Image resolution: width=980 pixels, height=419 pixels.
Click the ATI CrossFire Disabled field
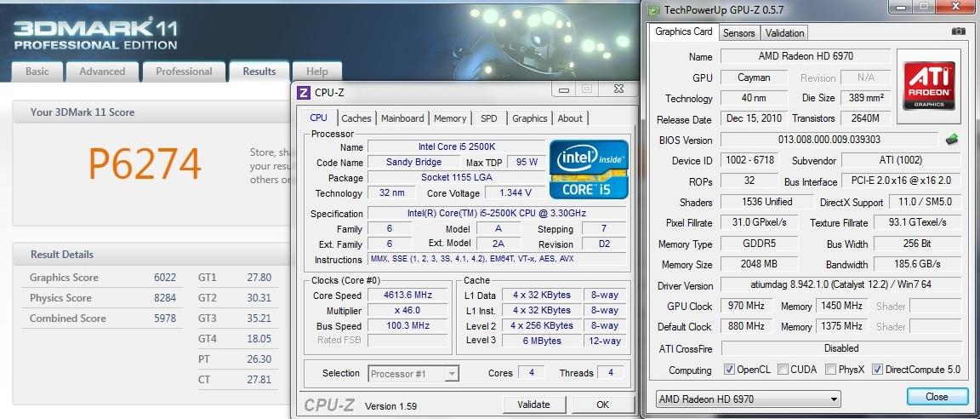(840, 347)
